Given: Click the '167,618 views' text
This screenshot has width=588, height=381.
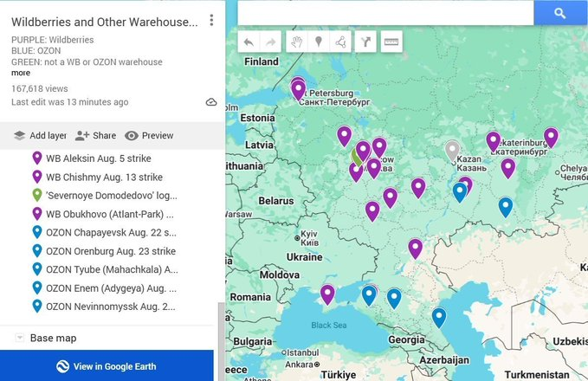Looking at the screenshot, I should point(40,89).
